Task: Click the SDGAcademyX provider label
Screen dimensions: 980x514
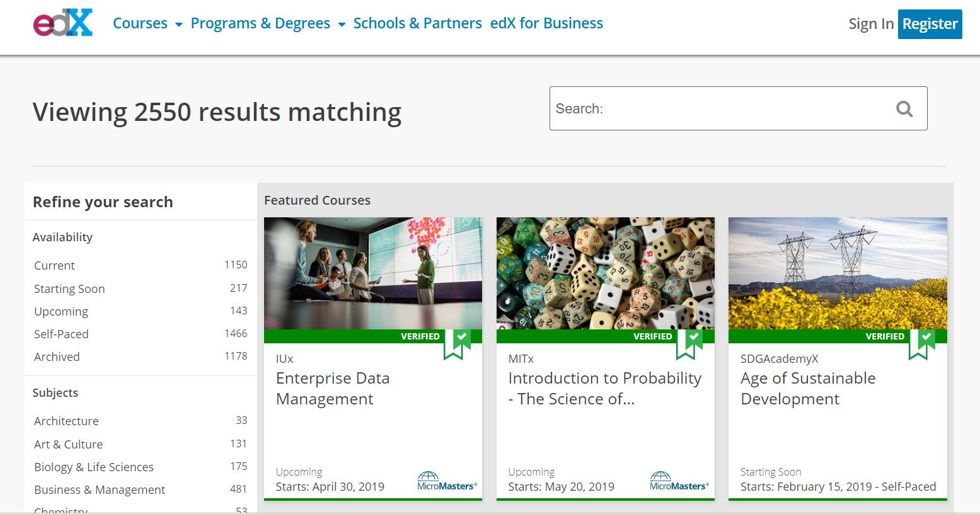Action: coord(779,359)
